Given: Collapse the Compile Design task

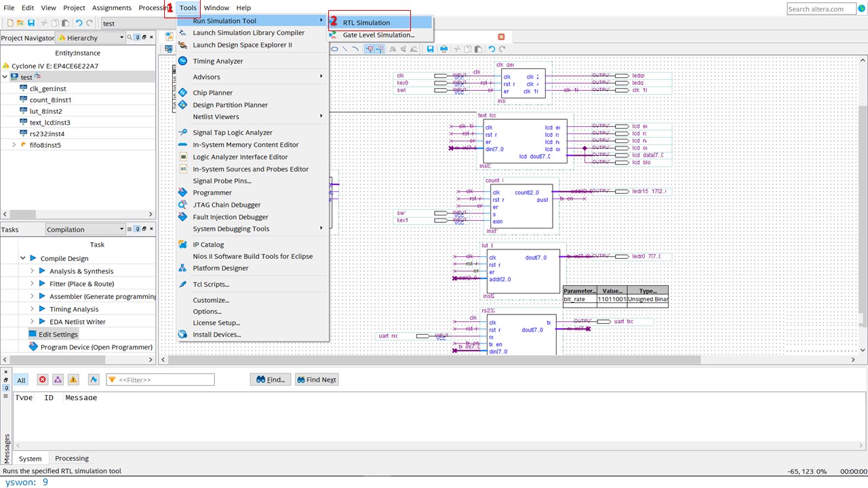Looking at the screenshot, I should click(x=23, y=258).
